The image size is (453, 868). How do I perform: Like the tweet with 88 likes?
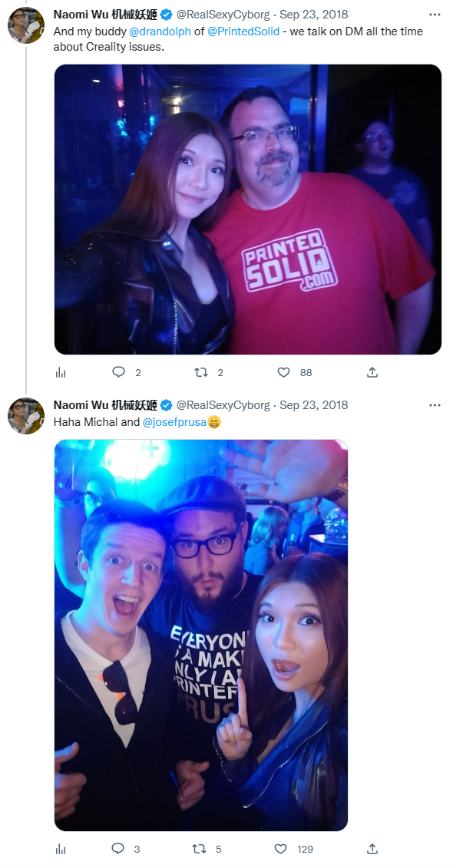[283, 372]
